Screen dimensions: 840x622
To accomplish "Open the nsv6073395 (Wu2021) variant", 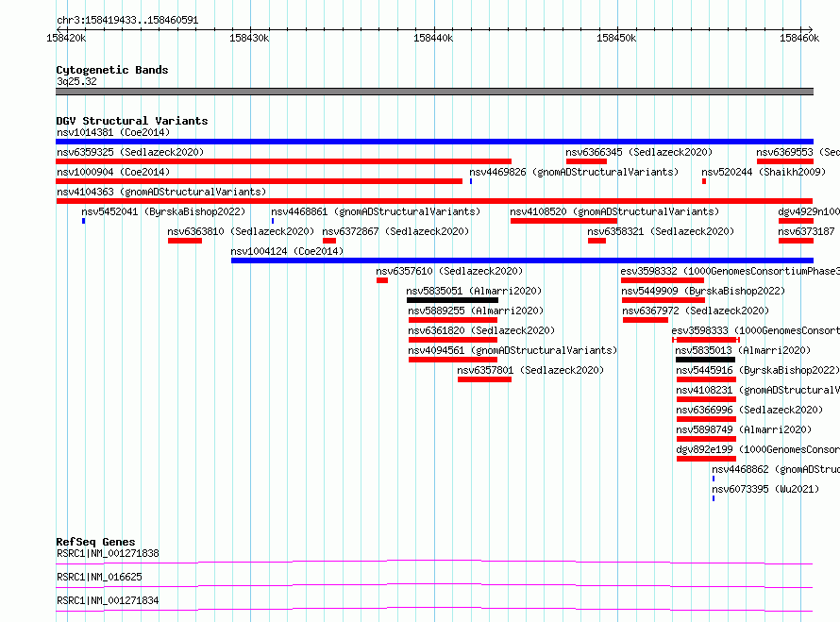I will (765, 489).
